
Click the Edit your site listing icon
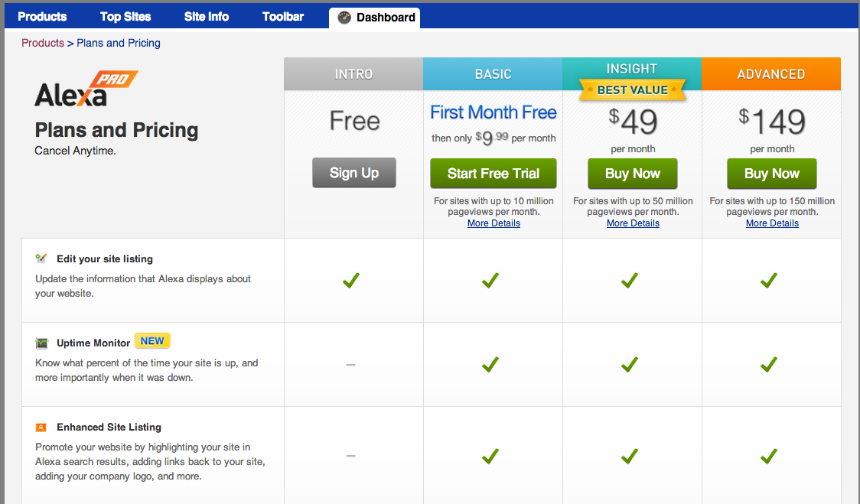[41, 259]
